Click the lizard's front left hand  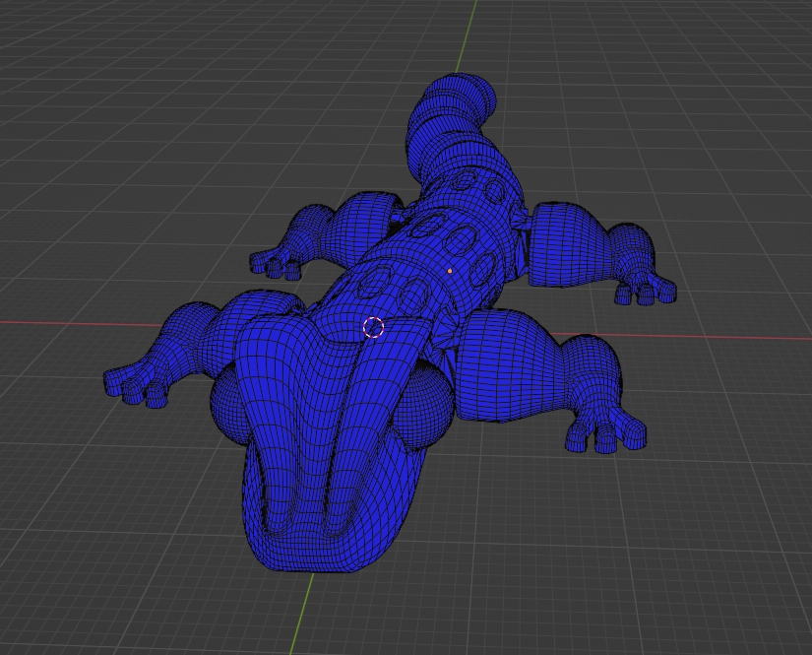coord(137,384)
